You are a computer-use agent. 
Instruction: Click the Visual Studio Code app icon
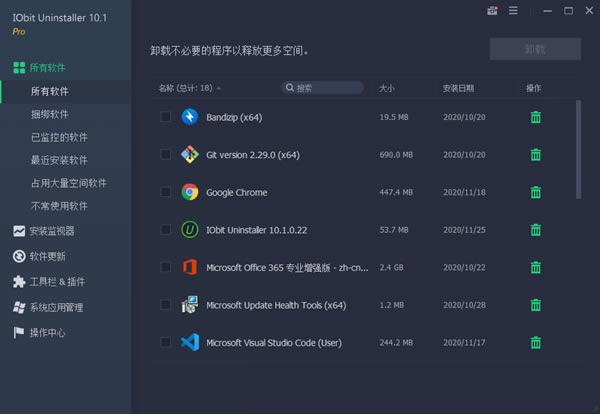click(x=190, y=342)
